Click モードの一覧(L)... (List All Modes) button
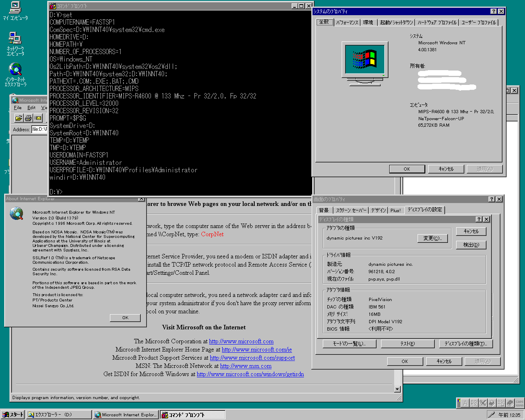The height and width of the screenshot is (420, 525). pyautogui.click(x=349, y=344)
